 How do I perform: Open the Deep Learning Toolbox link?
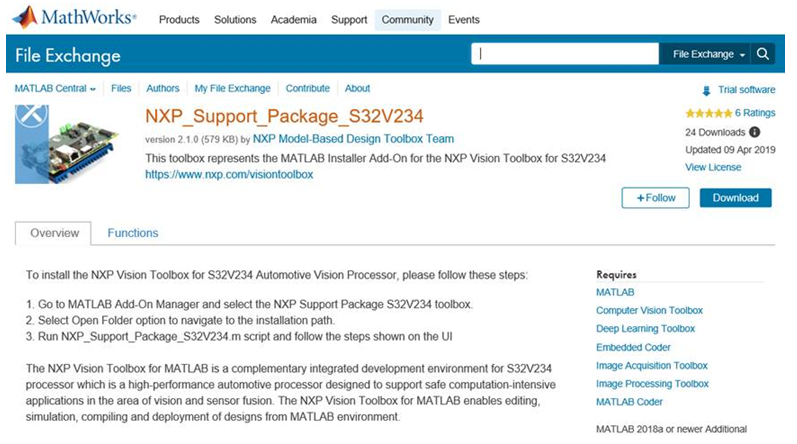coord(645,329)
